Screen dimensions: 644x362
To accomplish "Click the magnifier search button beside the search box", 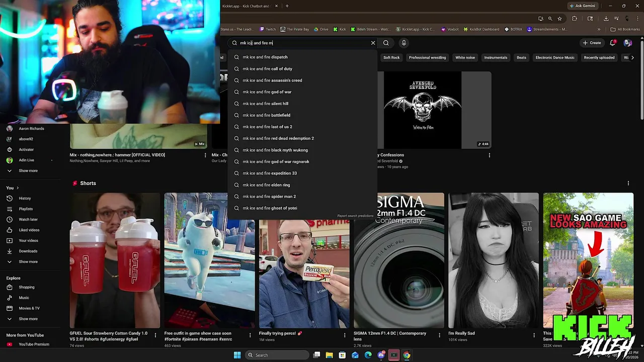I will pyautogui.click(x=386, y=43).
